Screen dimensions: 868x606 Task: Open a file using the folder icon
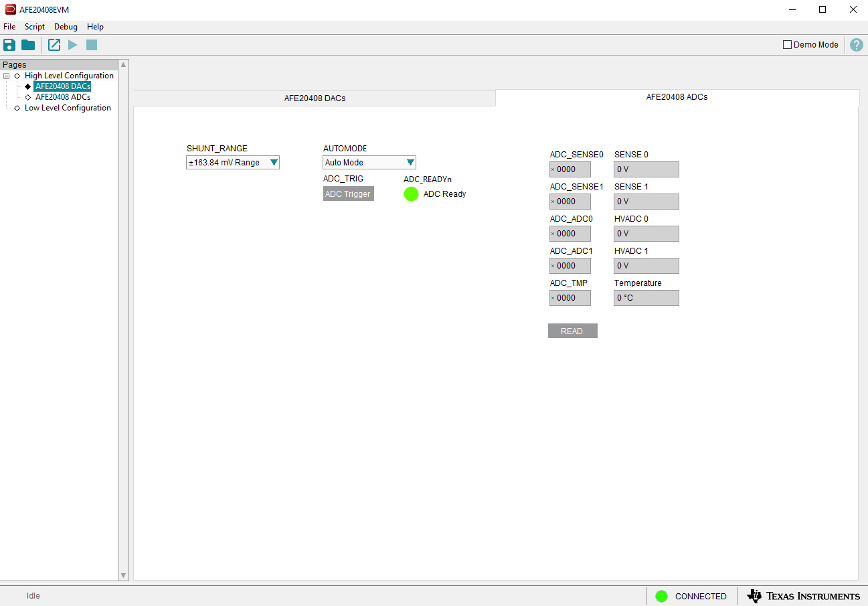pos(27,44)
